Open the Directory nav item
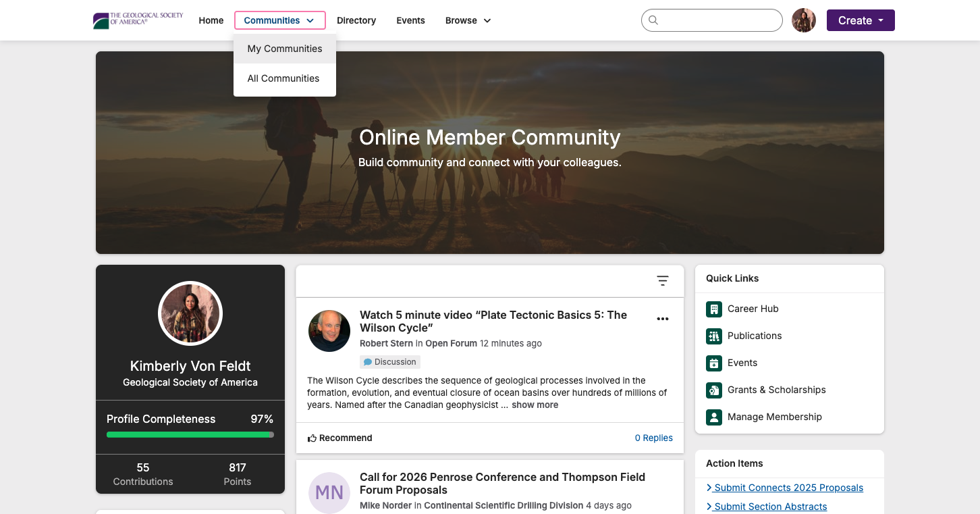Screen dimensions: 980x514 coord(356,20)
